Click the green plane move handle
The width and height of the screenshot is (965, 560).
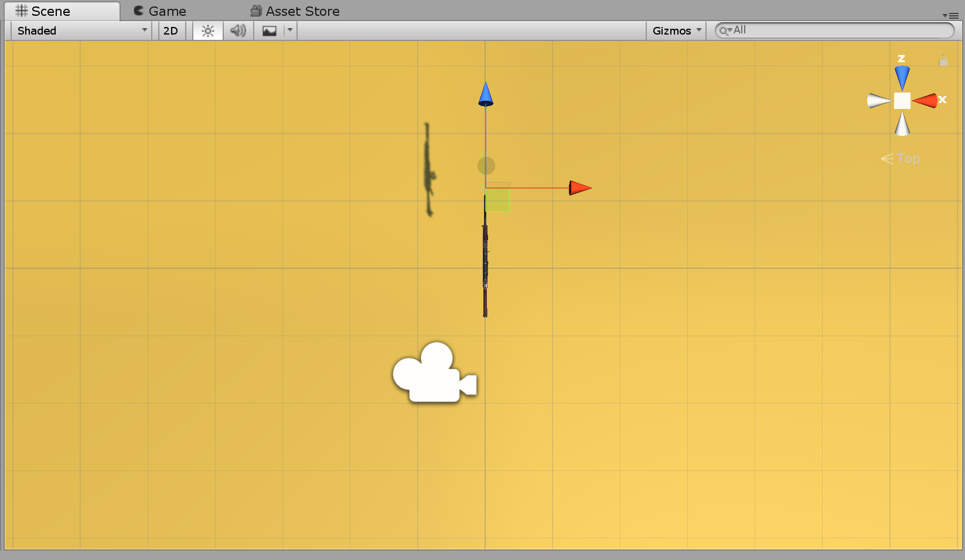pyautogui.click(x=497, y=200)
